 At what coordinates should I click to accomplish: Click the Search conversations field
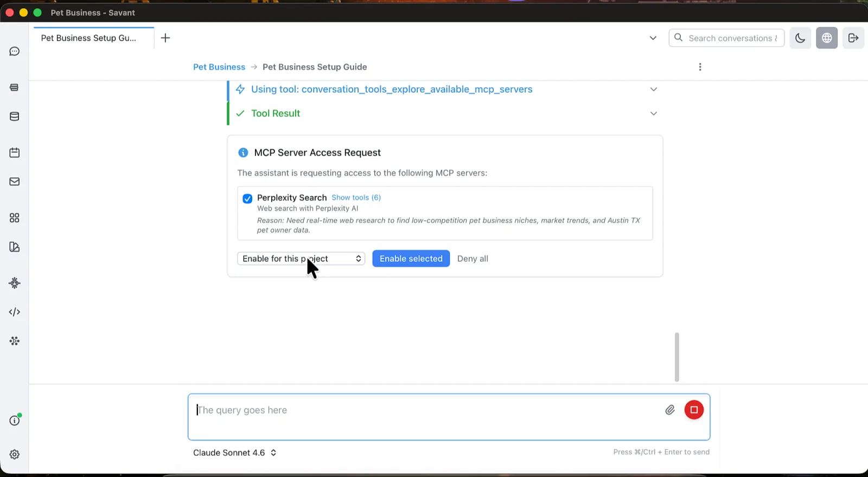pyautogui.click(x=727, y=38)
